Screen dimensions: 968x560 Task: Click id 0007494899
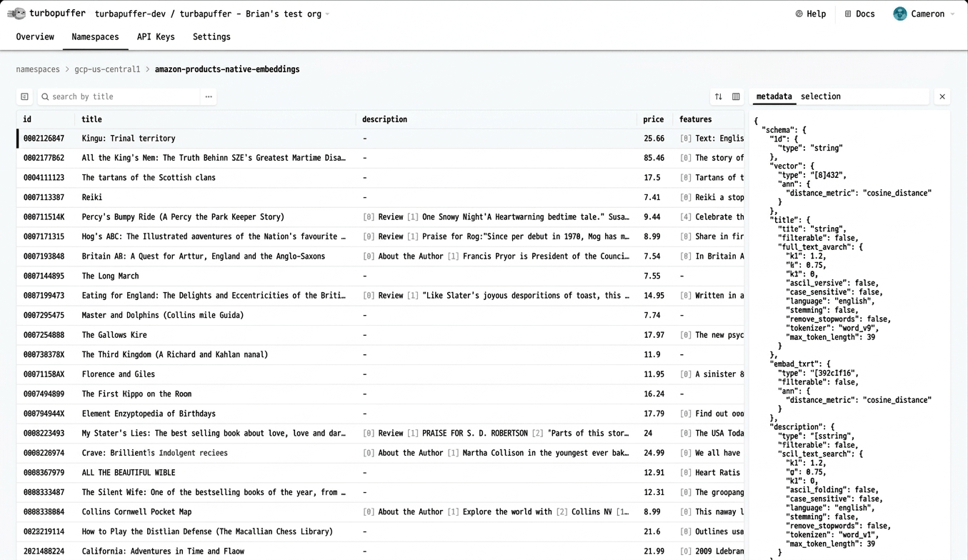(44, 394)
